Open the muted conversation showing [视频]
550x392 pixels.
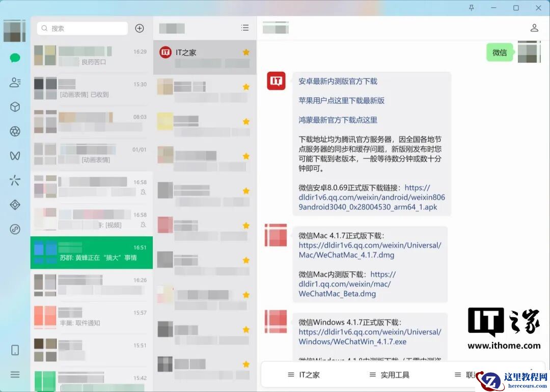[x=92, y=219]
